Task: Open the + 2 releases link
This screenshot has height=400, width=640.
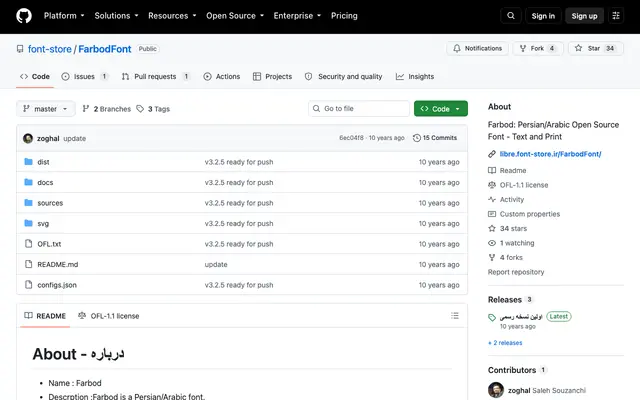Action: point(505,343)
